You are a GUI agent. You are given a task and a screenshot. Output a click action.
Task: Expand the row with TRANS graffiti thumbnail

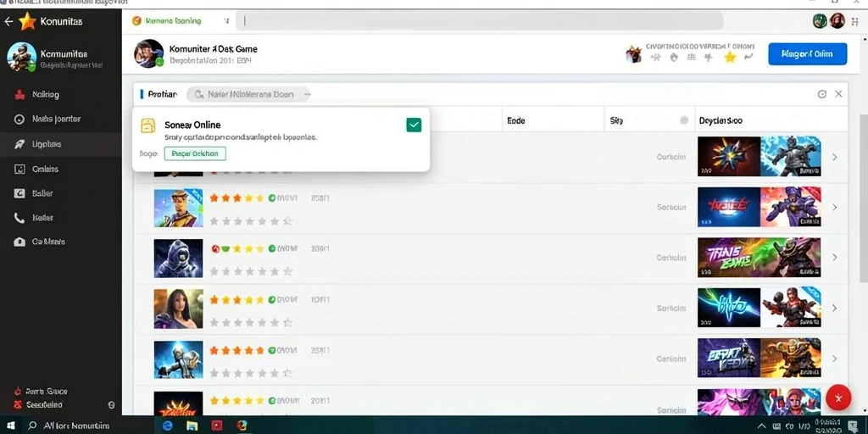[835, 258]
